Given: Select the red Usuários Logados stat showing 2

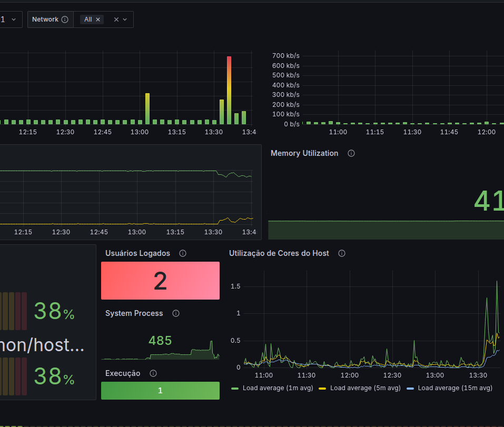Looking at the screenshot, I should coord(161,281).
